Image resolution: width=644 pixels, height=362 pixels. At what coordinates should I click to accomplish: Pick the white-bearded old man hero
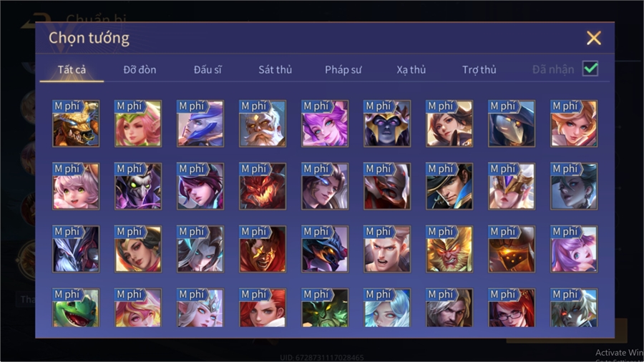(263, 124)
